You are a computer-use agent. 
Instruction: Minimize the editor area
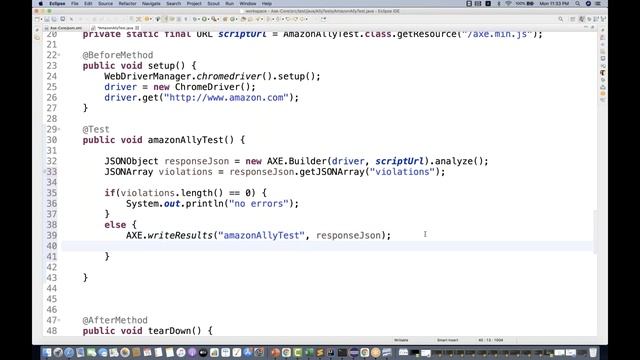tap(586, 27)
